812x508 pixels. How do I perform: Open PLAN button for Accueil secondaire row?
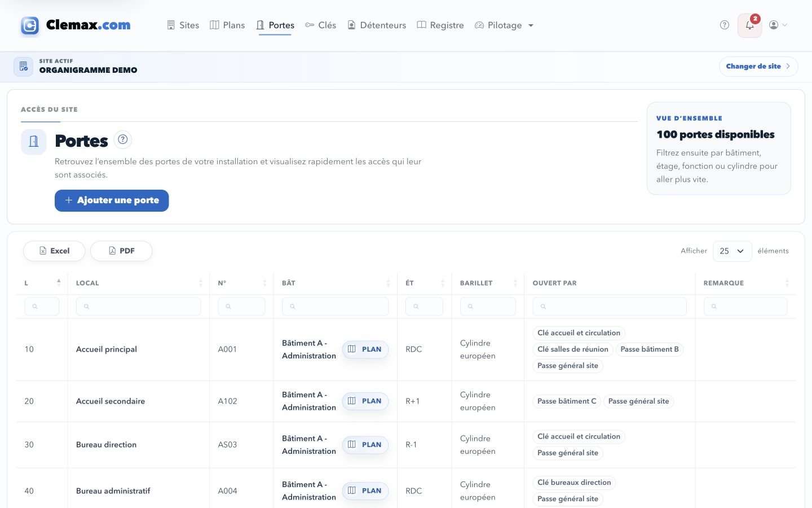[x=365, y=401]
